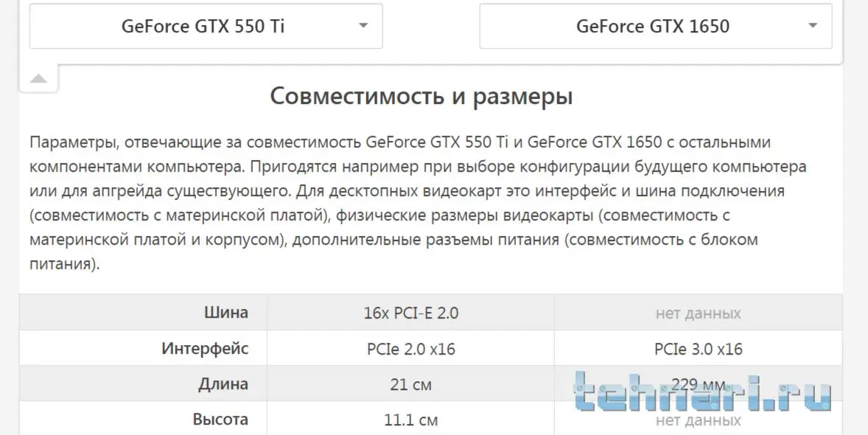This screenshot has height=435, width=868.
Task: Select the 'Высота' row label
Action: (220, 420)
